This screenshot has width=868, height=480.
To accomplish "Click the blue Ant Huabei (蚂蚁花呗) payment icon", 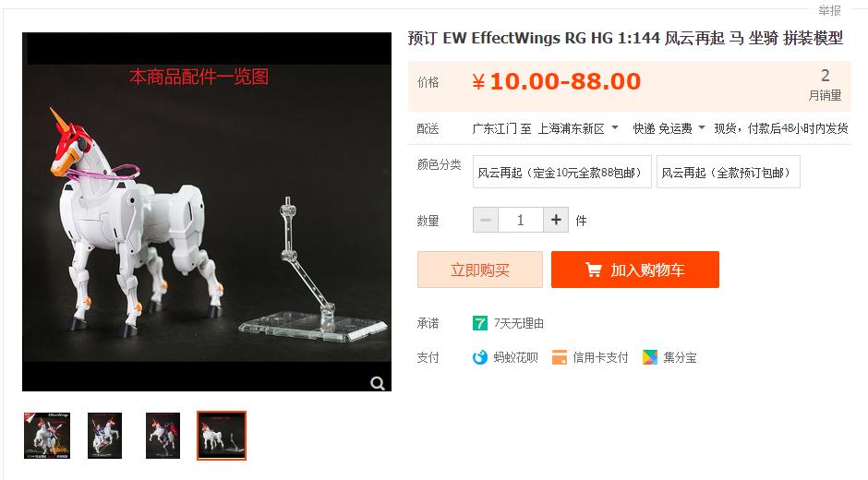I will [x=480, y=357].
